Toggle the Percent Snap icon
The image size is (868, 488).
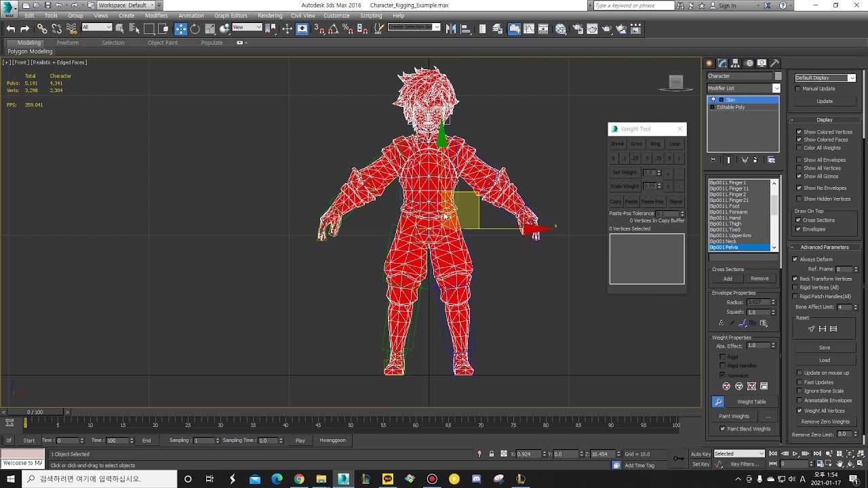tap(347, 28)
